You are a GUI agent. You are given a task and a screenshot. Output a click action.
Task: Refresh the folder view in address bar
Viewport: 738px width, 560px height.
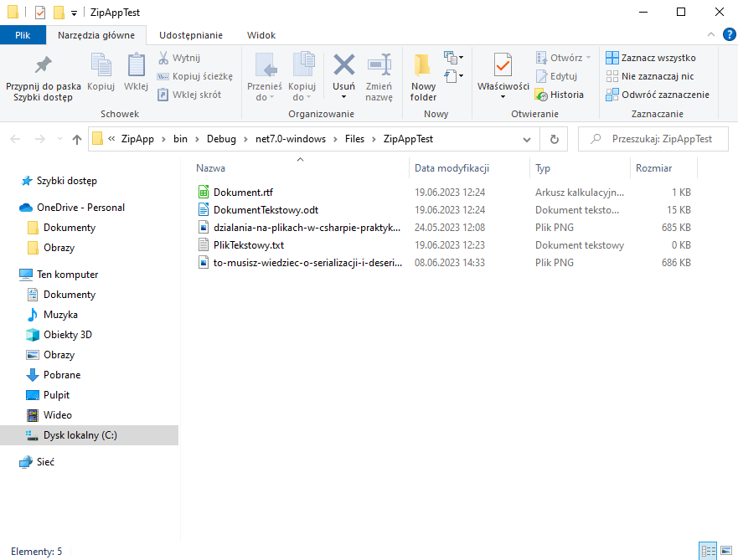tap(554, 139)
